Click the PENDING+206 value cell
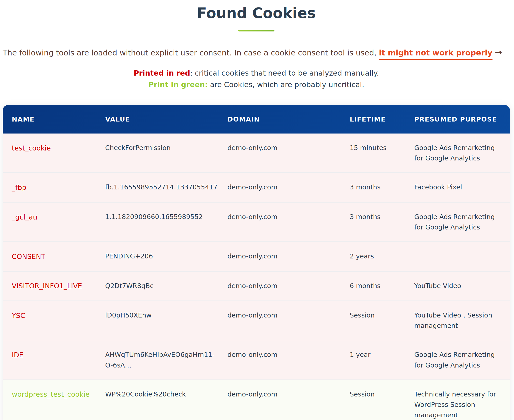The width and height of the screenshot is (514, 420). (129, 256)
